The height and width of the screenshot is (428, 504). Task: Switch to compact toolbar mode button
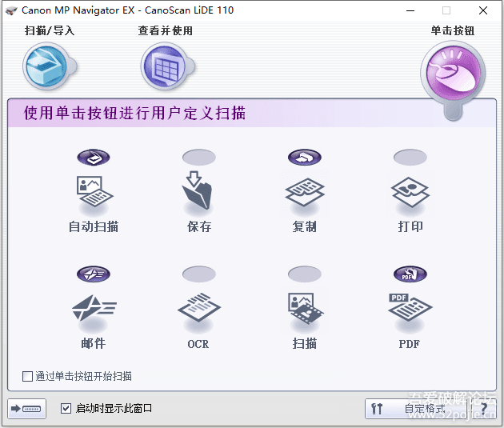(x=26, y=409)
